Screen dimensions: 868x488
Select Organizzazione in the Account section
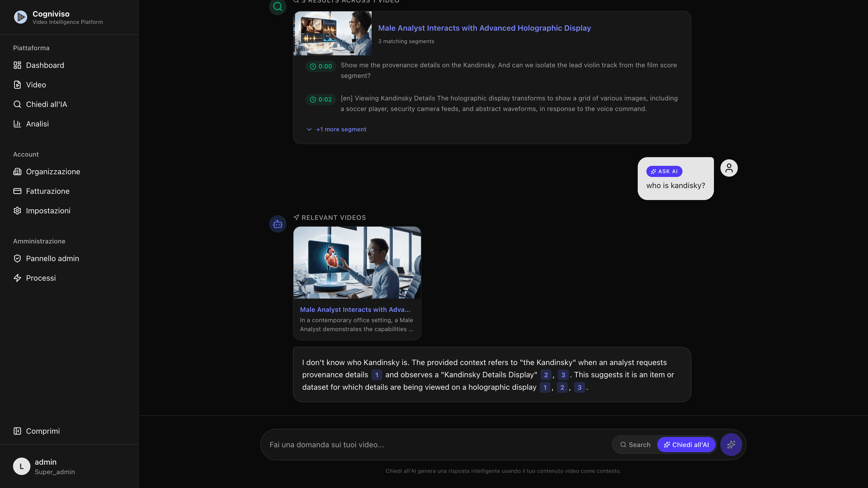tap(53, 171)
